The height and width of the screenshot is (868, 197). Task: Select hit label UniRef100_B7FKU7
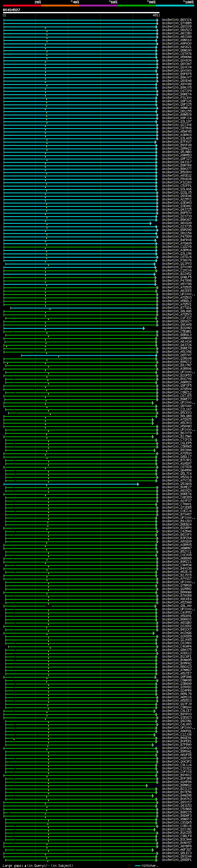(177, 142)
